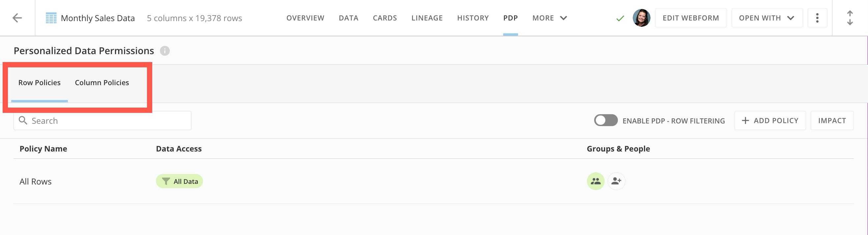
Task: Open the profile avatar next to the checkmark
Action: [642, 17]
